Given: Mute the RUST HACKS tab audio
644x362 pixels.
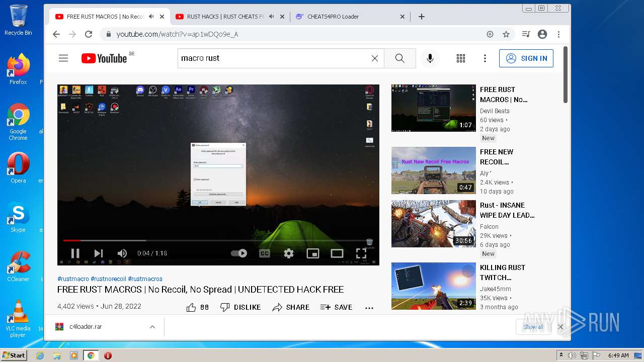Looking at the screenshot, I should (x=272, y=17).
